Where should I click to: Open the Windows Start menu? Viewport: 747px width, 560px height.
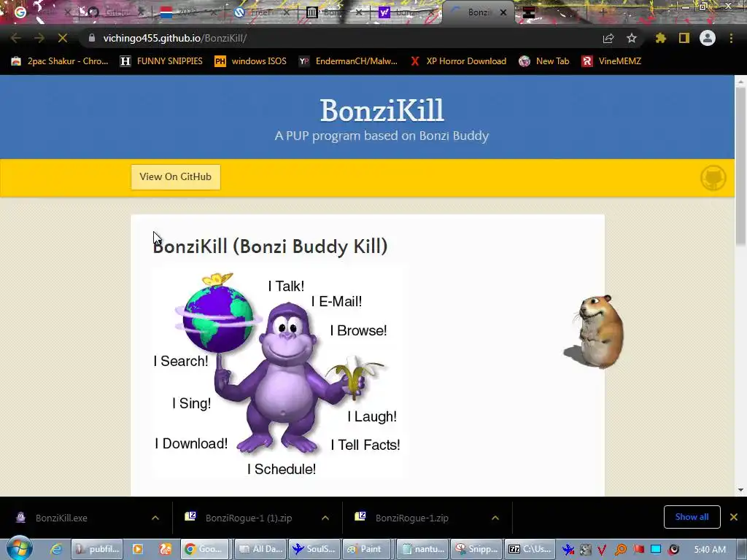click(19, 548)
